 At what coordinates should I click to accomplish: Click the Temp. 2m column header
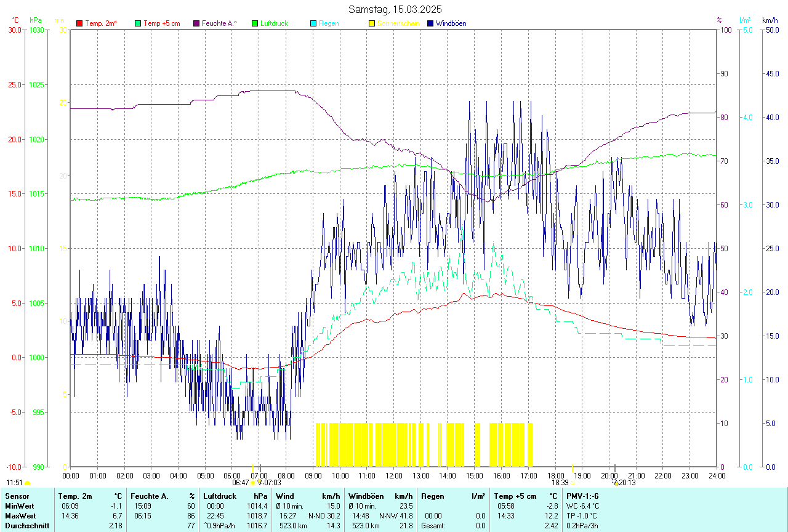[x=75, y=496]
